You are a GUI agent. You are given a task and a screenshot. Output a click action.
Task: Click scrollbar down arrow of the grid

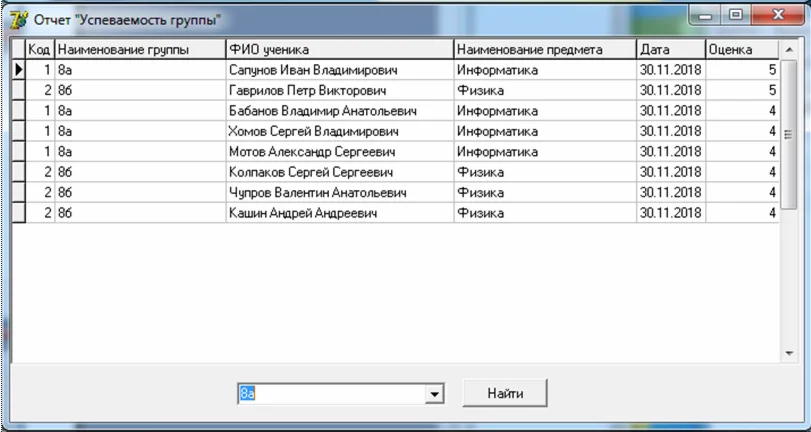(x=789, y=353)
